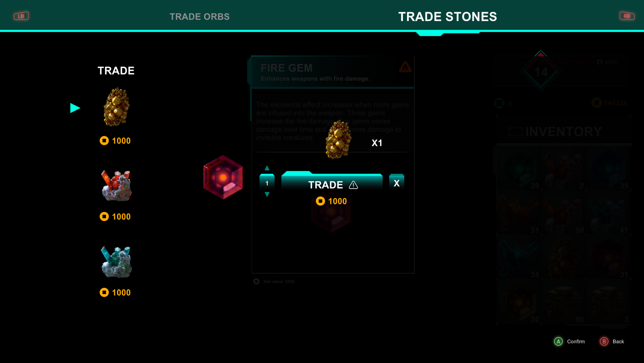Image resolution: width=644 pixels, height=363 pixels.
Task: Click the gold ore cost icon showing X1
Action: (338, 139)
